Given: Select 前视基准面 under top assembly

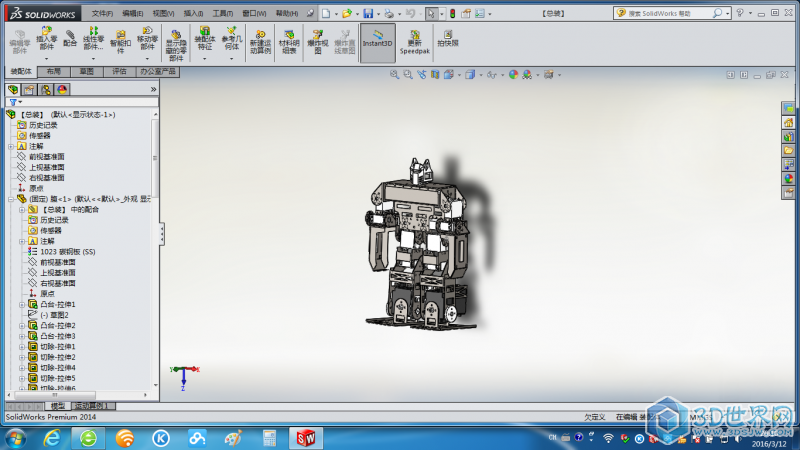Looking at the screenshot, I should click(46, 157).
